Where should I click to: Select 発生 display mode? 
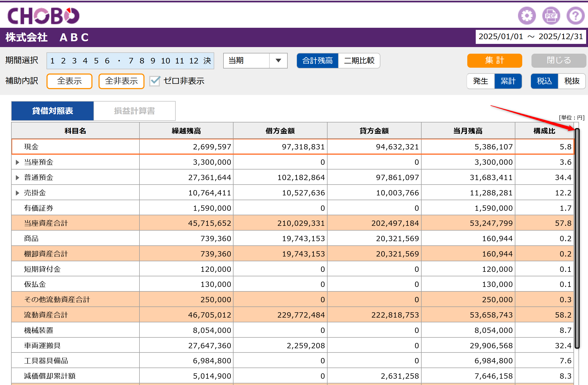pos(480,81)
